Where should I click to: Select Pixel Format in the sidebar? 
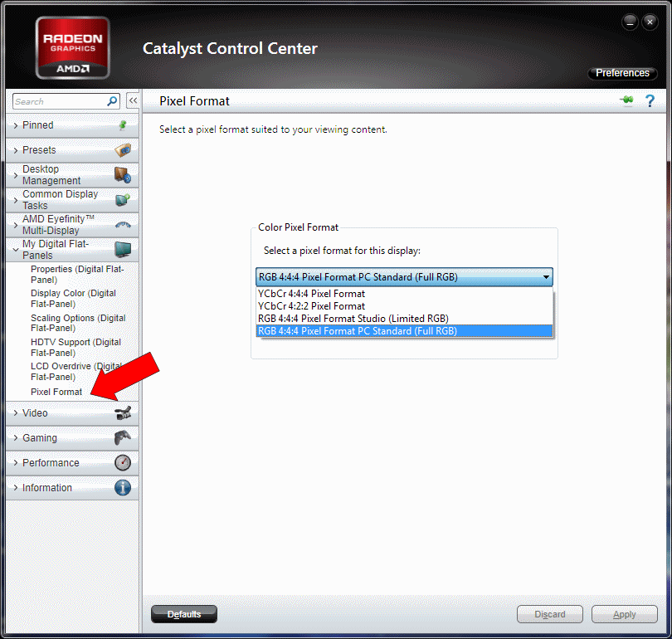(x=56, y=392)
